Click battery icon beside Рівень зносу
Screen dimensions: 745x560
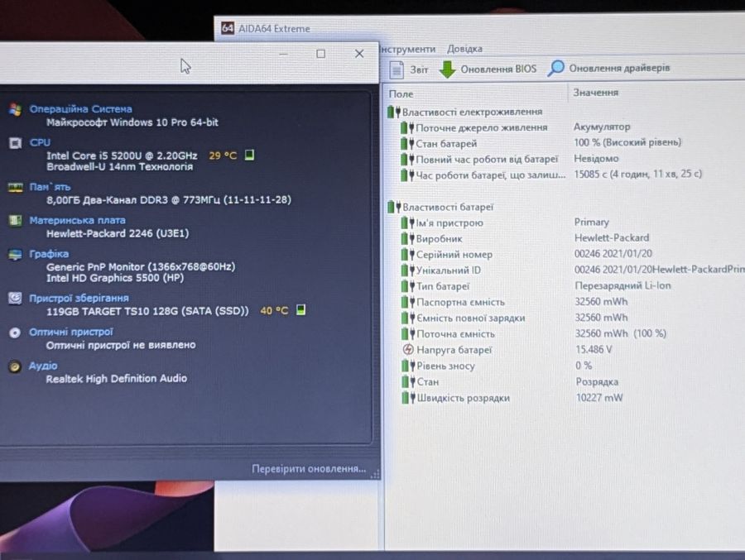pyautogui.click(x=407, y=366)
